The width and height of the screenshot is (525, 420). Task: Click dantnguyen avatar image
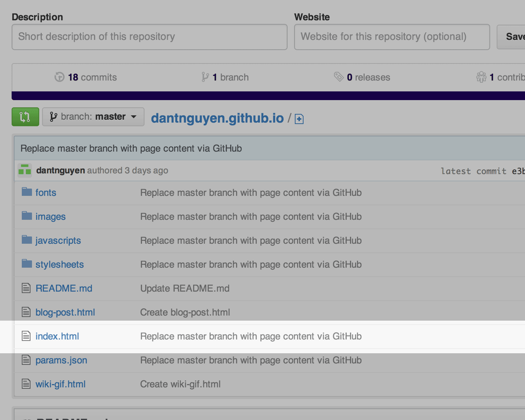[x=25, y=170]
